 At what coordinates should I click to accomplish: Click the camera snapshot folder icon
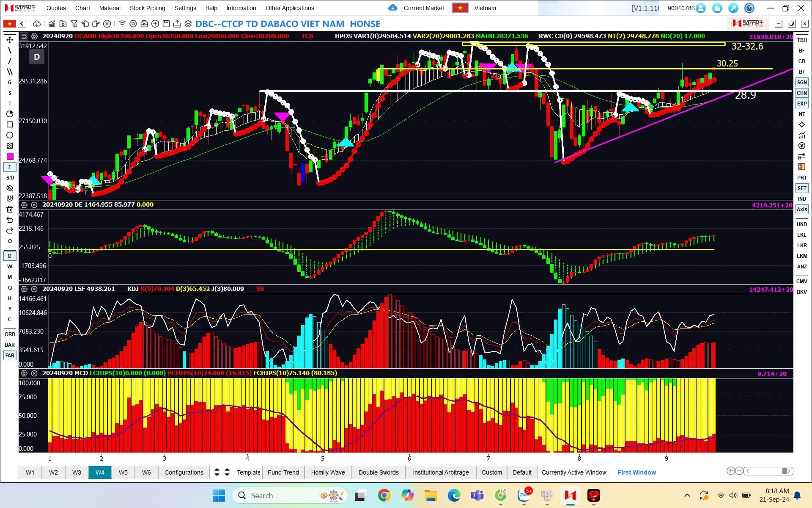(x=63, y=24)
